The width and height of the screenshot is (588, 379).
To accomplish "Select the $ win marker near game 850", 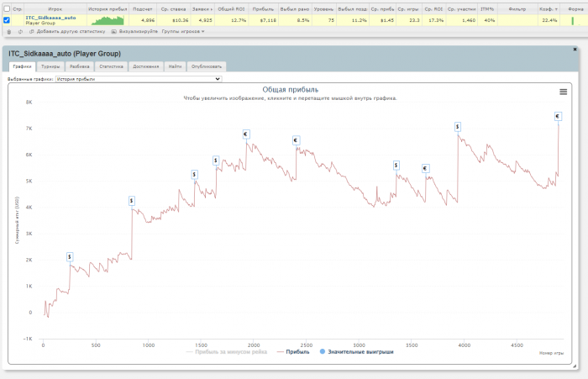I will coord(132,201).
